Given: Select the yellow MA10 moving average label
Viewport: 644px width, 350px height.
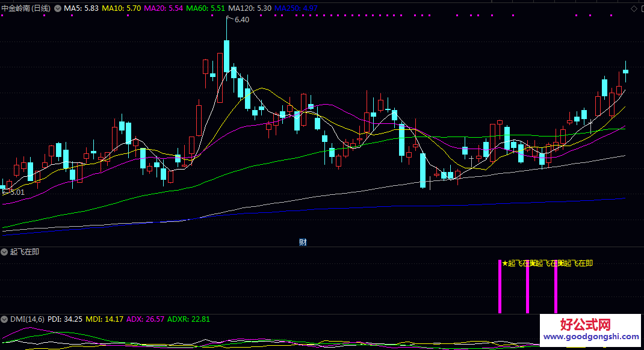Looking at the screenshot, I should click(122, 8).
